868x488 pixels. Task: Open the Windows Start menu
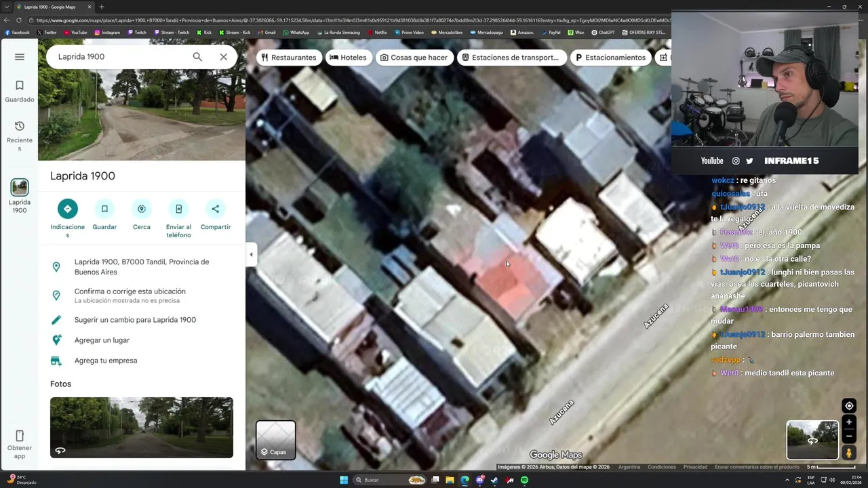click(x=344, y=480)
